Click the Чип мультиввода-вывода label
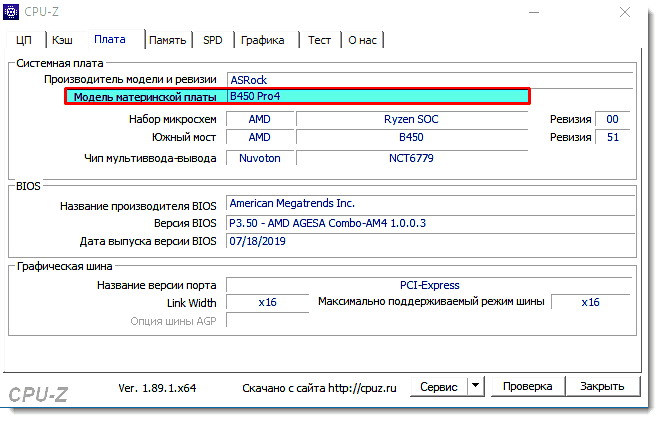663x423 pixels. coord(150,159)
